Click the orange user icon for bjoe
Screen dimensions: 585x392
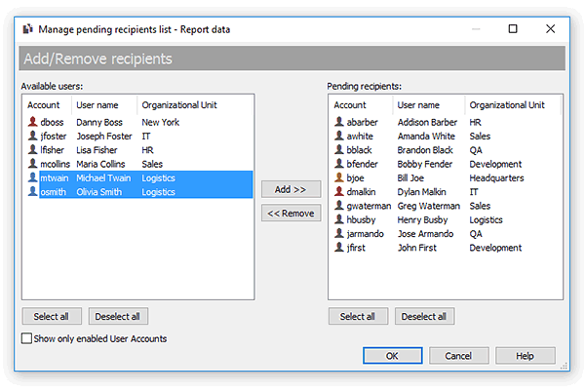[x=338, y=178]
